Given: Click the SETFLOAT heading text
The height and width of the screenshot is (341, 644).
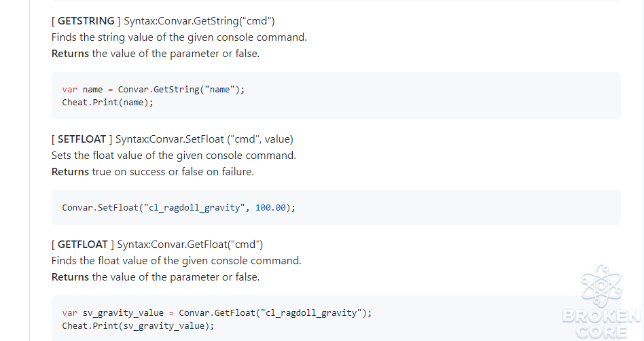Looking at the screenshot, I should pyautogui.click(x=82, y=139).
